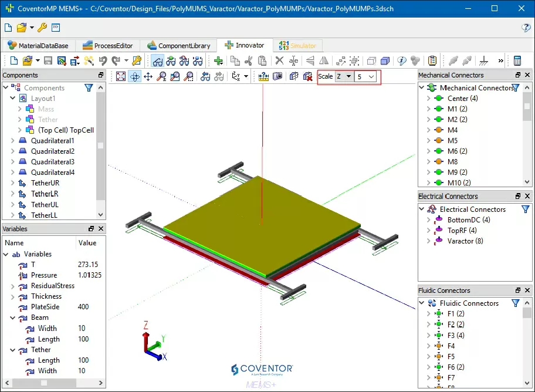535x392 pixels.
Task: Open the calculator icon
Action: (x=517, y=61)
